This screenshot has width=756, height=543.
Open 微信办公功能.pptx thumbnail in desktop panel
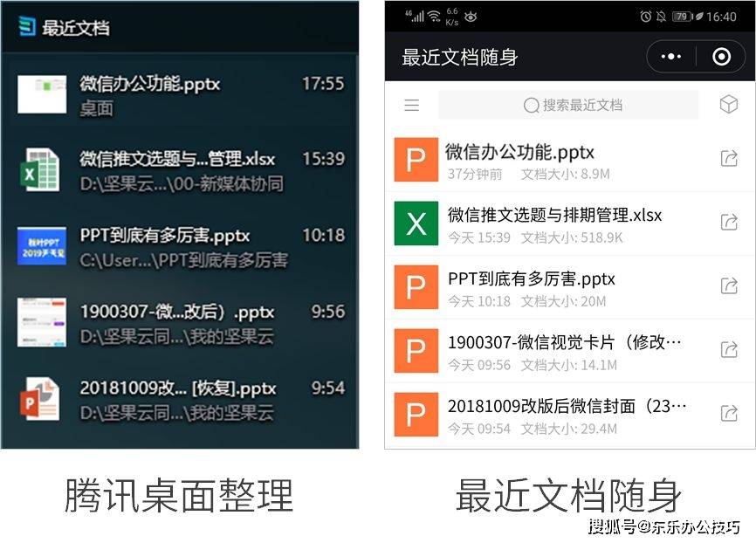point(42,94)
